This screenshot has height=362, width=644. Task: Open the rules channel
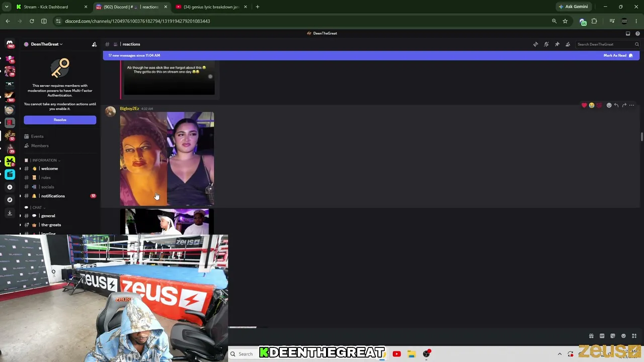point(59,177)
